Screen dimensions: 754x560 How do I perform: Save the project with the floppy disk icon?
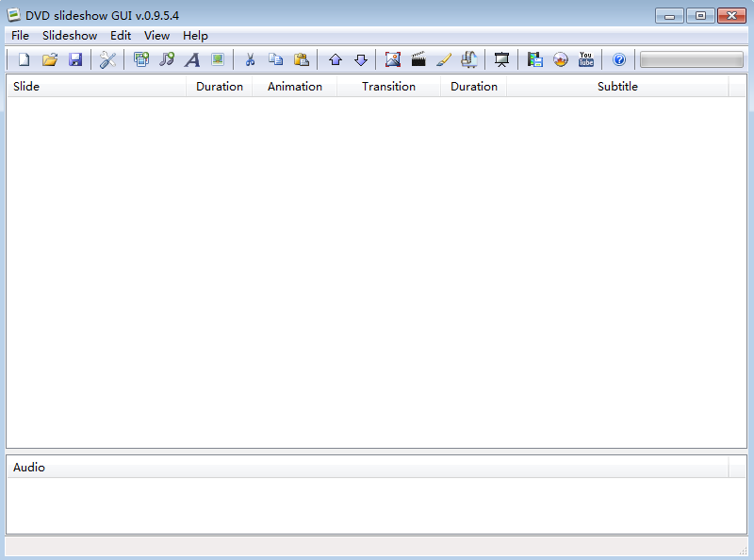[x=75, y=59]
